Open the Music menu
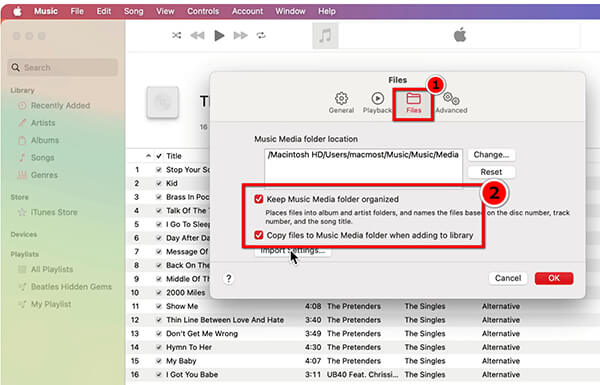This screenshot has height=385, width=600. (x=46, y=11)
